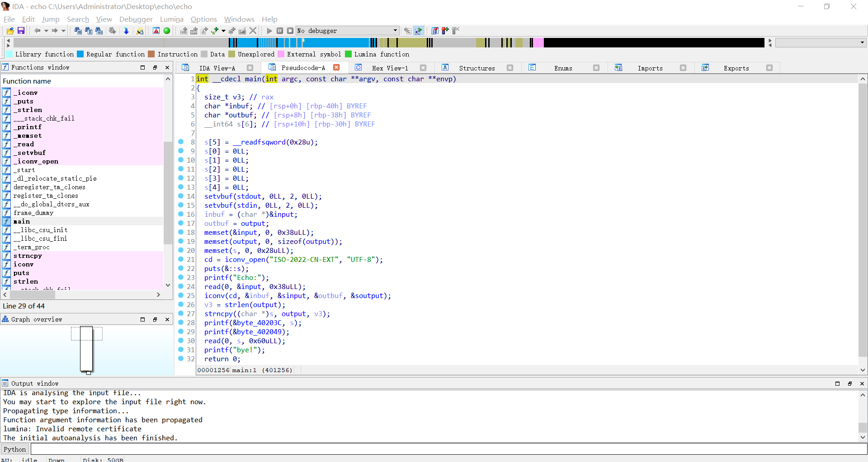The height and width of the screenshot is (462, 868).
Task: Toggle breakpoint dot on line 32
Action: pos(181,359)
